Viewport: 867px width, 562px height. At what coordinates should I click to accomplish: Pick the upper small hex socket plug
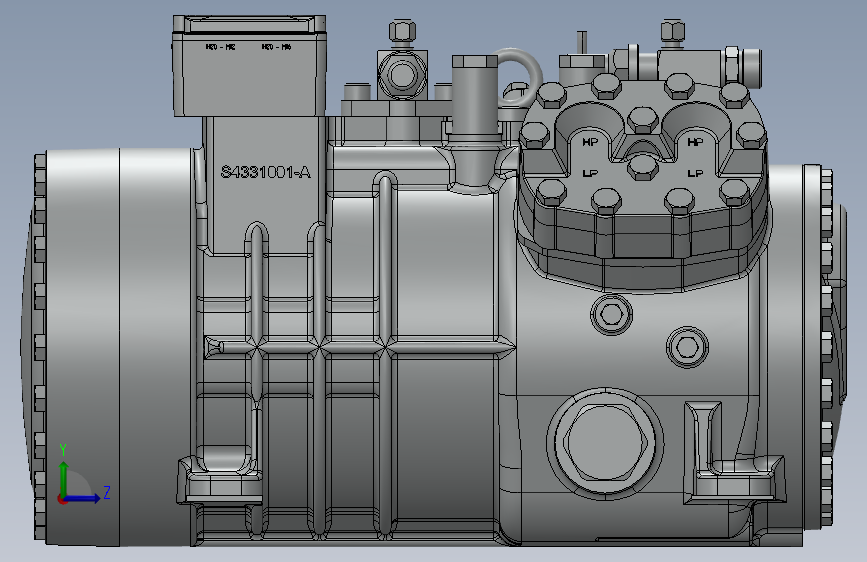[612, 314]
